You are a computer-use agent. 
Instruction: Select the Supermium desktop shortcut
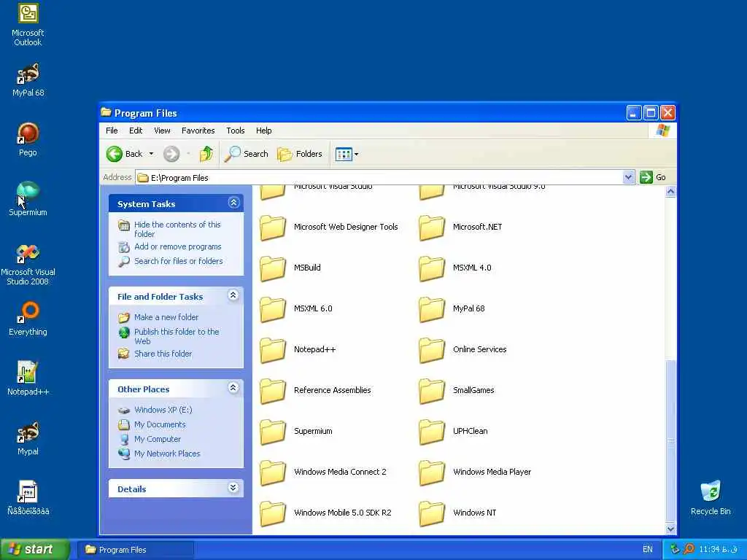28,200
